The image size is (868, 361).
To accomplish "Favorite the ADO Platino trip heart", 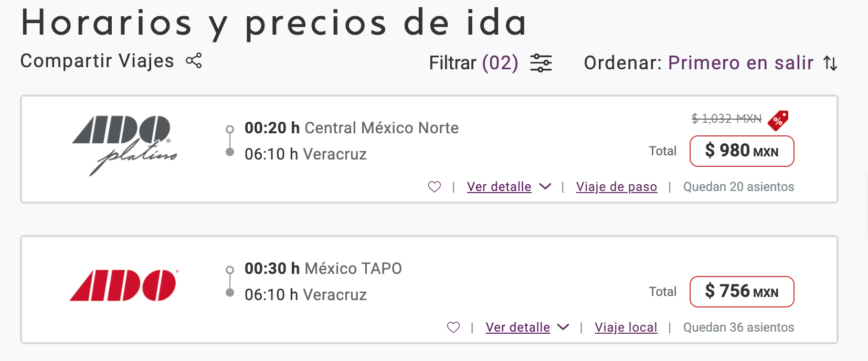I will point(435,187).
